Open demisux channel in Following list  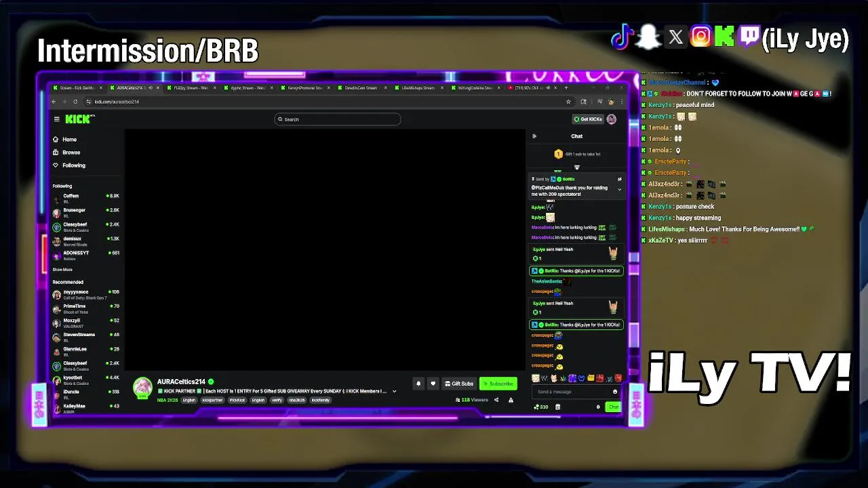(86, 241)
